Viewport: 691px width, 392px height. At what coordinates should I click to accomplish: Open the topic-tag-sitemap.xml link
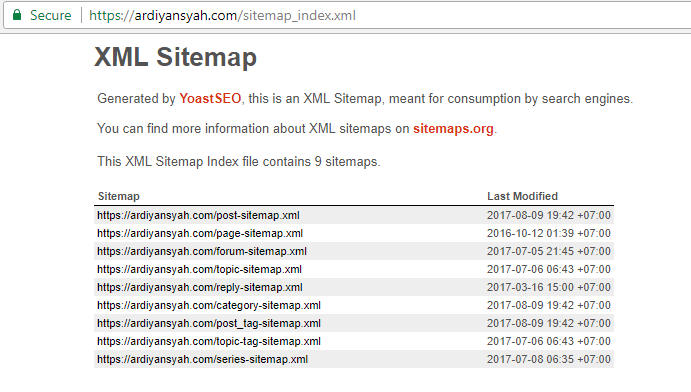click(209, 341)
